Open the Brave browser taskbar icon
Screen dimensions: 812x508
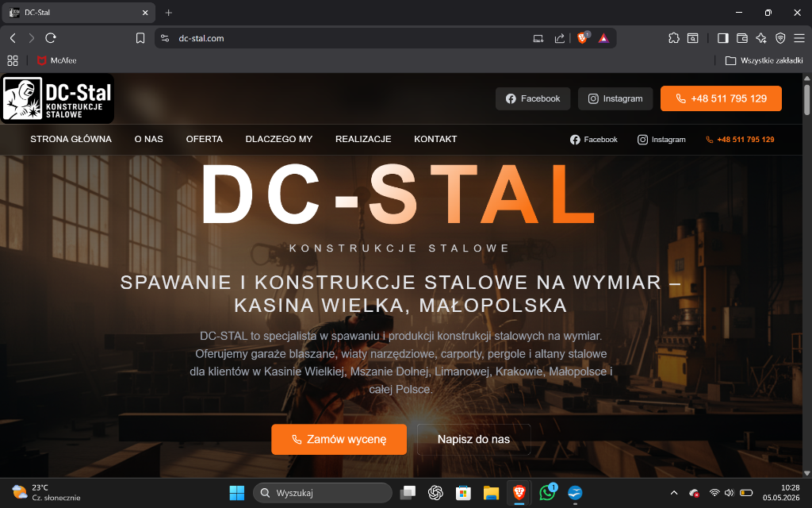519,492
